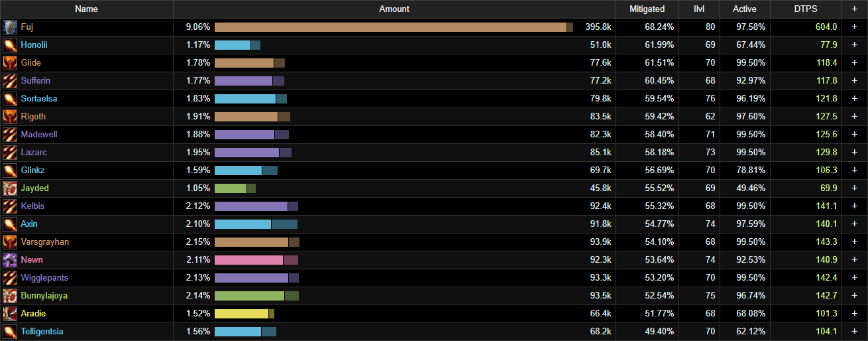Viewport: 868px width, 341px height.
Task: Expand the Newn row details
Action: pos(854,260)
